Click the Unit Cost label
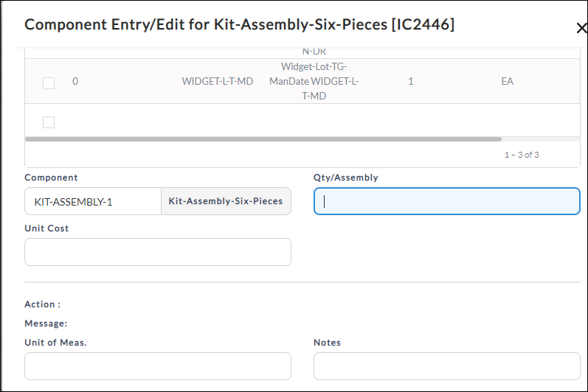The width and height of the screenshot is (588, 392). point(46,228)
